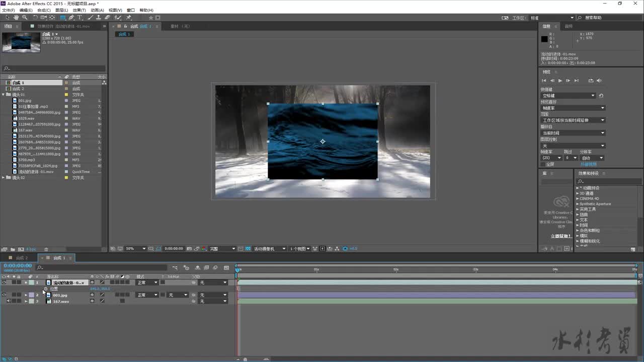Toggle audio mute in preview panel
Screen dimensions: 644x362
coord(600,80)
